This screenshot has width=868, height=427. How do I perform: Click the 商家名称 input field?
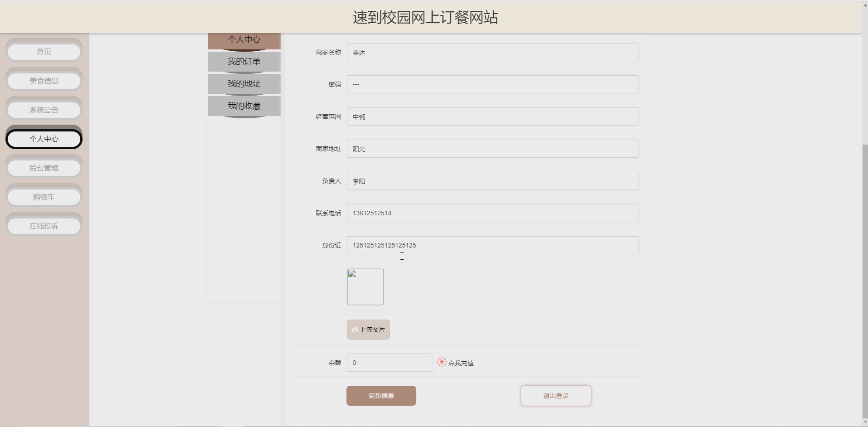click(x=493, y=52)
